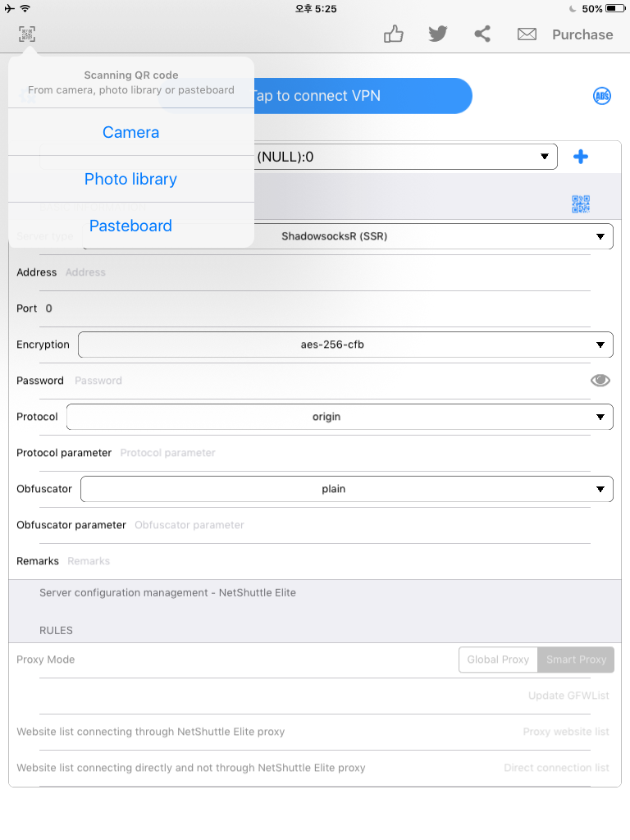Focus the Password input field
Screen dimensions: 630x840
pos(330,381)
